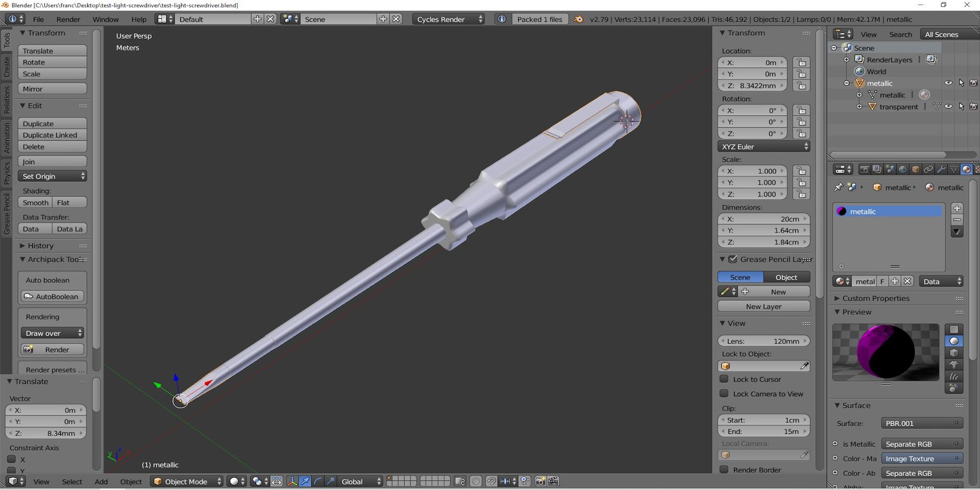Open the Window menu
Screen dimensions: 980x490
tap(106, 19)
